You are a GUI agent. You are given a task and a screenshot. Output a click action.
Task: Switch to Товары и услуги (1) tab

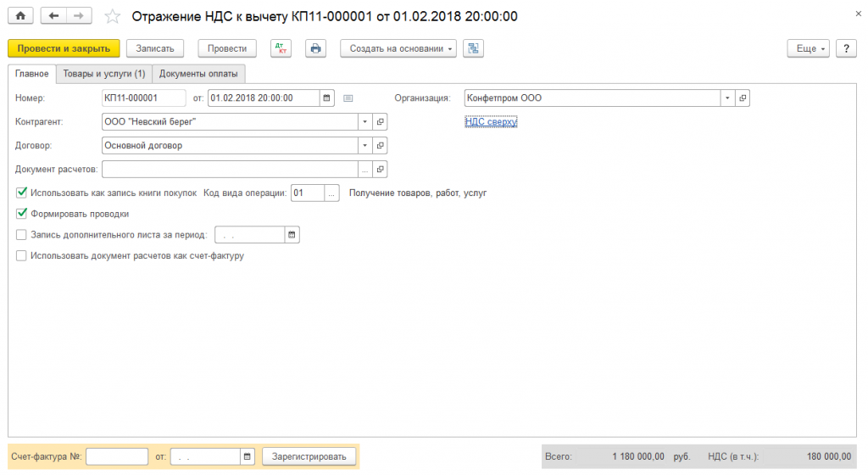104,74
